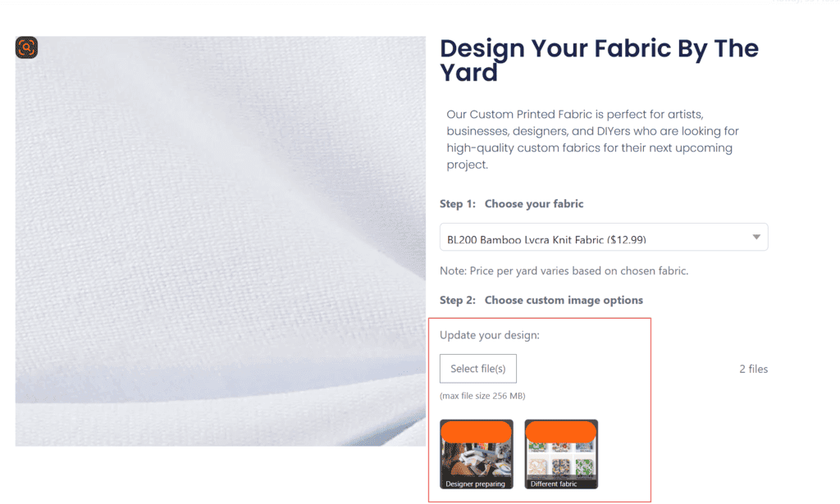Click the Step 2 Choose custom image options label
This screenshot has height=504, width=840.
pyautogui.click(x=541, y=300)
